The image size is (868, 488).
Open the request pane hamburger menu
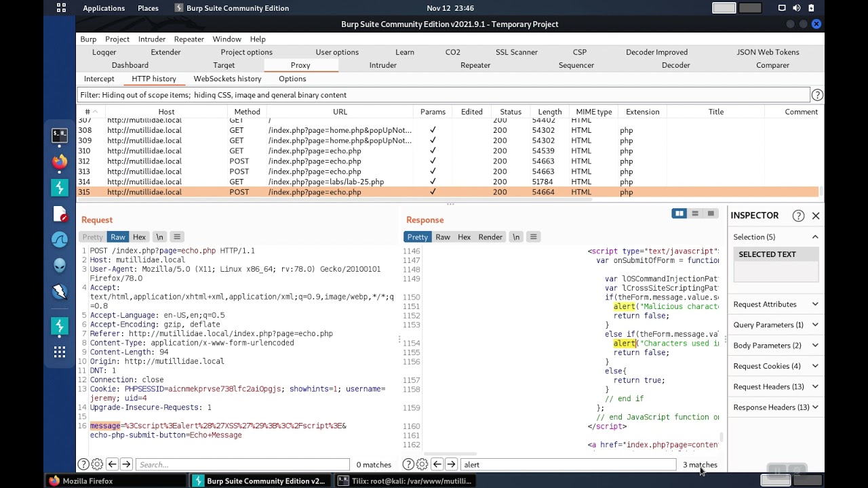click(177, 237)
